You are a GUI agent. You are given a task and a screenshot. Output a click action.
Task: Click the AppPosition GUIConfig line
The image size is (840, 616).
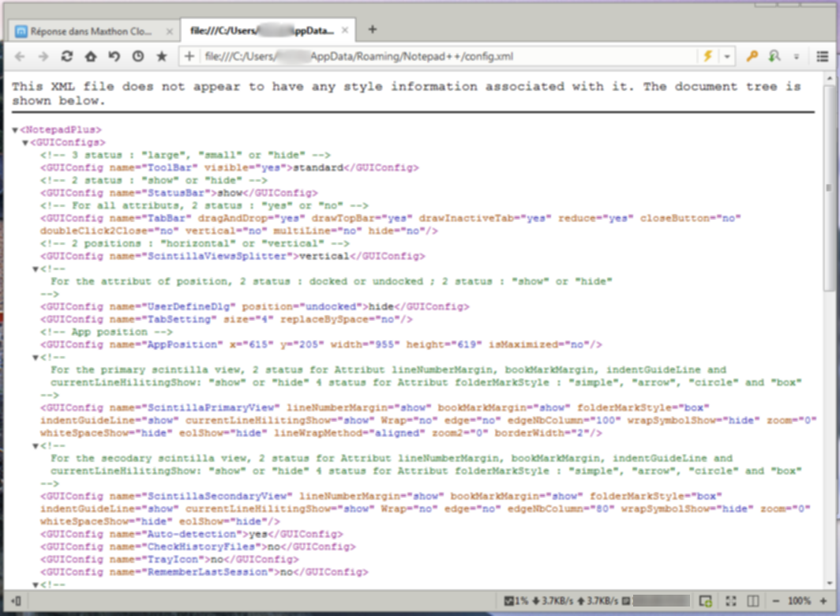point(321,345)
